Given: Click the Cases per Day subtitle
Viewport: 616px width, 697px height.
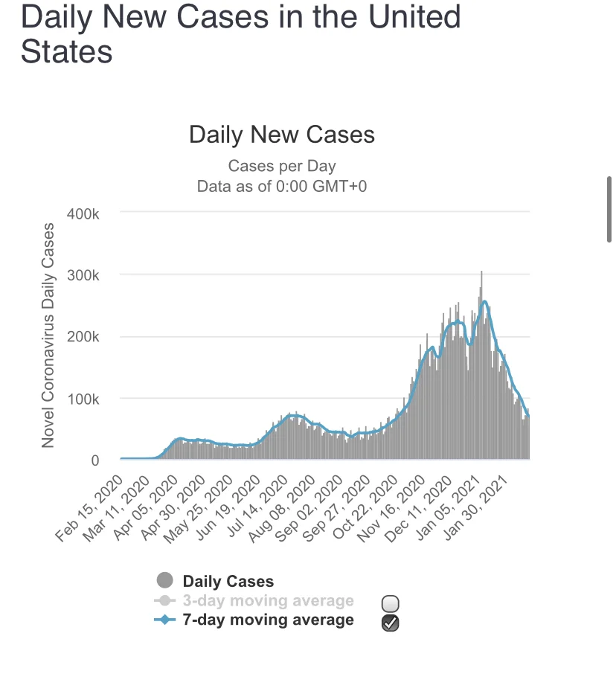Looking at the screenshot, I should click(282, 165).
